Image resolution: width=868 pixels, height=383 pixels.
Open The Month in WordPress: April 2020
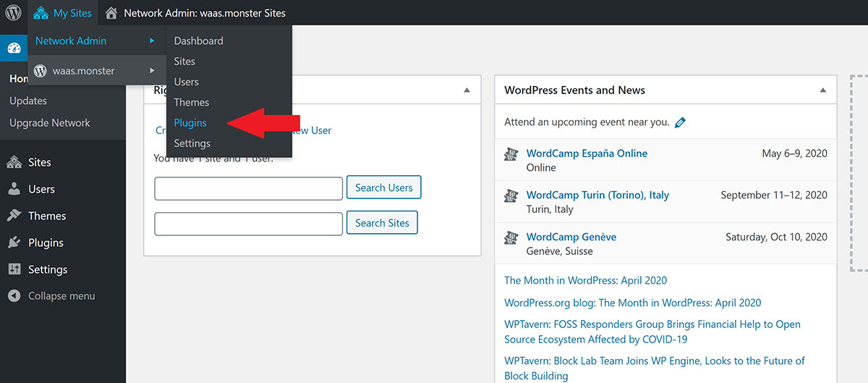coord(585,280)
